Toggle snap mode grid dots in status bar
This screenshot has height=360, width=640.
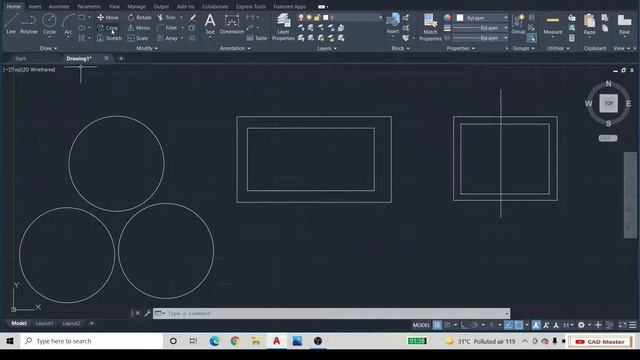[447, 325]
